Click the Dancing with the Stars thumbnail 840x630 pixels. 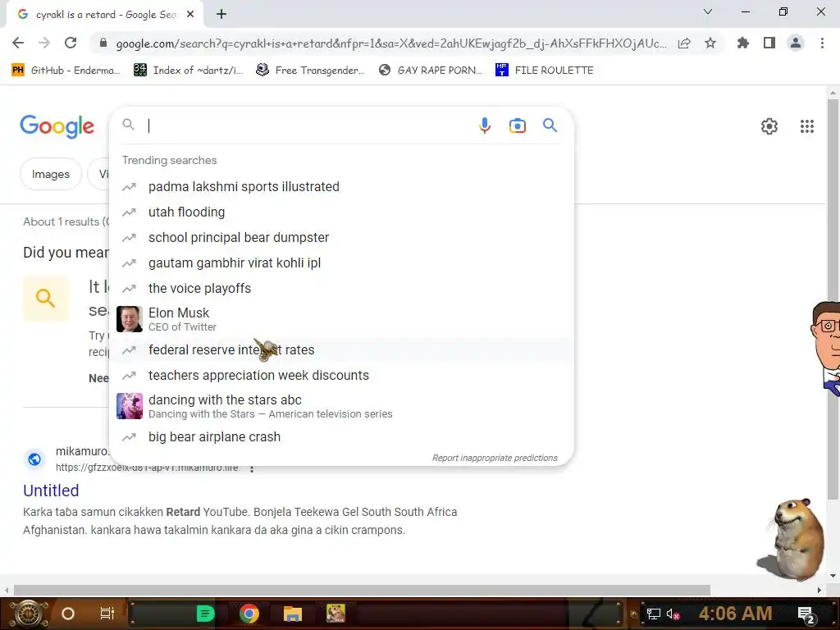130,406
